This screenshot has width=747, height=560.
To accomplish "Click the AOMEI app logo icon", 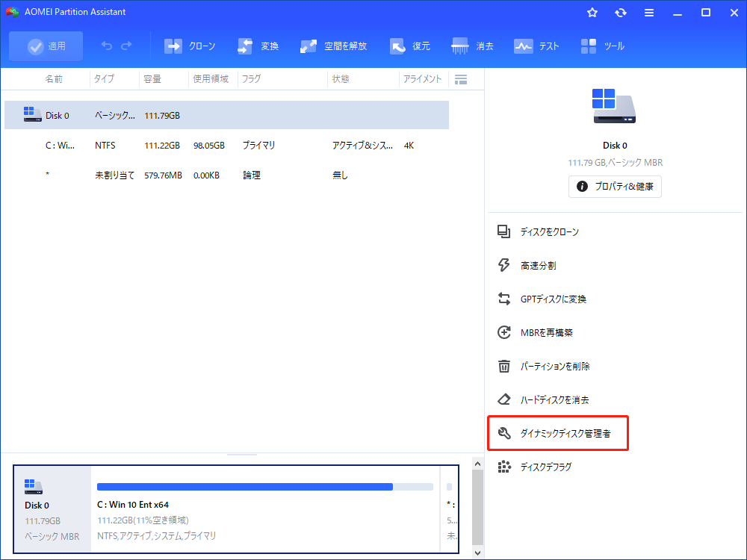I will point(13,12).
